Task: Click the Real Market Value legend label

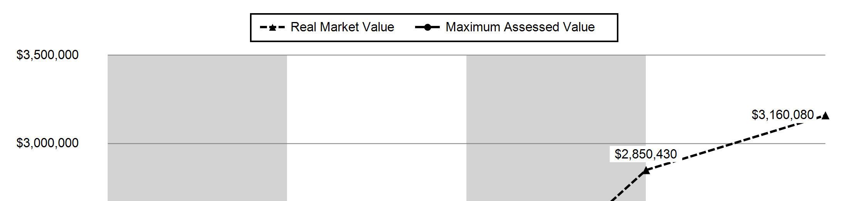Action: click(x=342, y=27)
